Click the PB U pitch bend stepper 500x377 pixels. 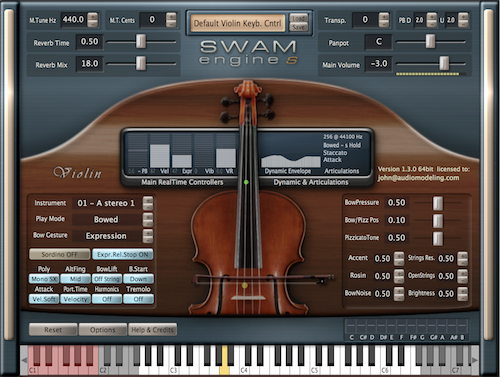pyautogui.click(x=463, y=20)
